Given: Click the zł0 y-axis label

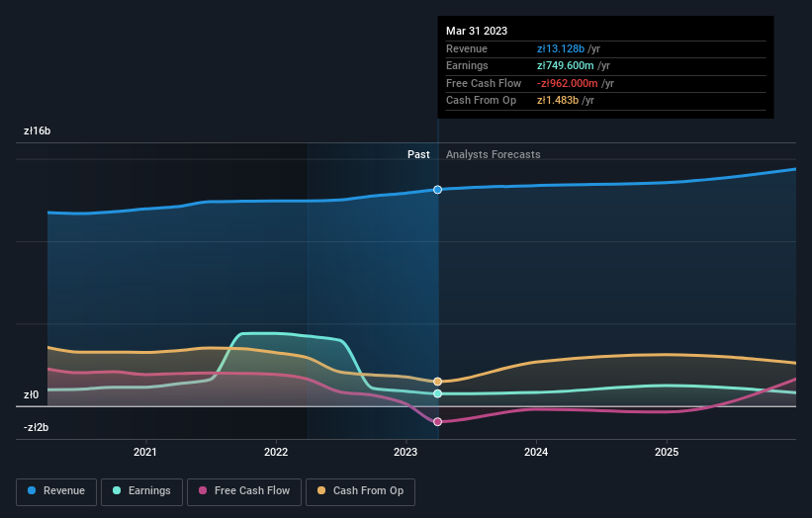Looking at the screenshot, I should click(x=31, y=394).
